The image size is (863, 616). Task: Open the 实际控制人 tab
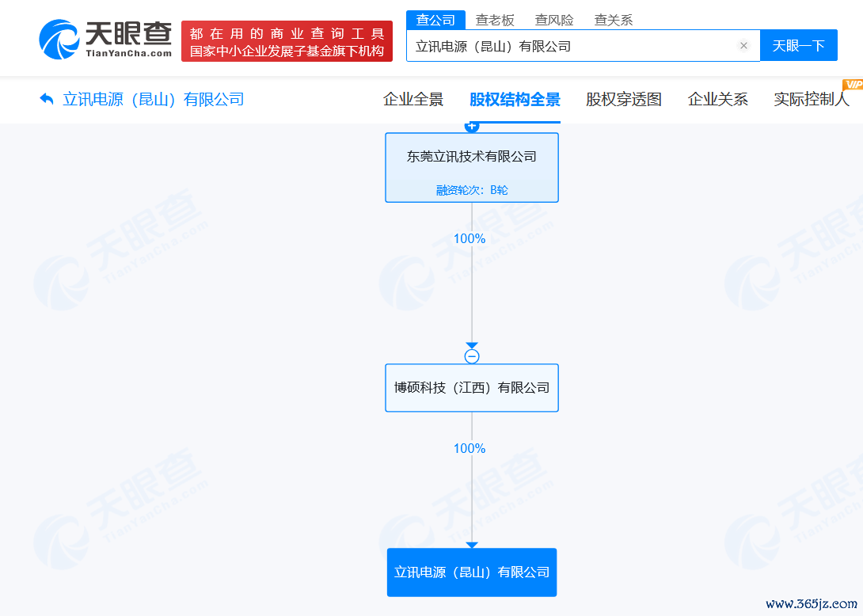812,100
